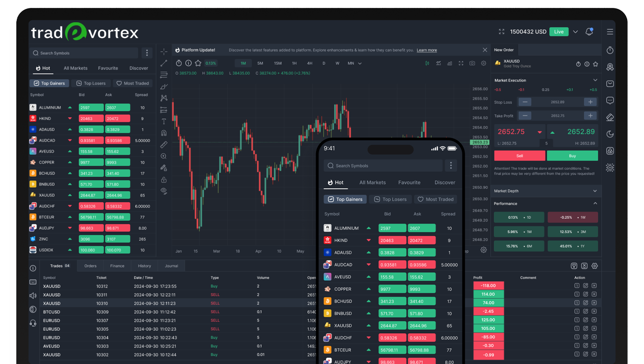Click the bar chart icon in chart toolbar
644x364 pixels.
coord(450,63)
